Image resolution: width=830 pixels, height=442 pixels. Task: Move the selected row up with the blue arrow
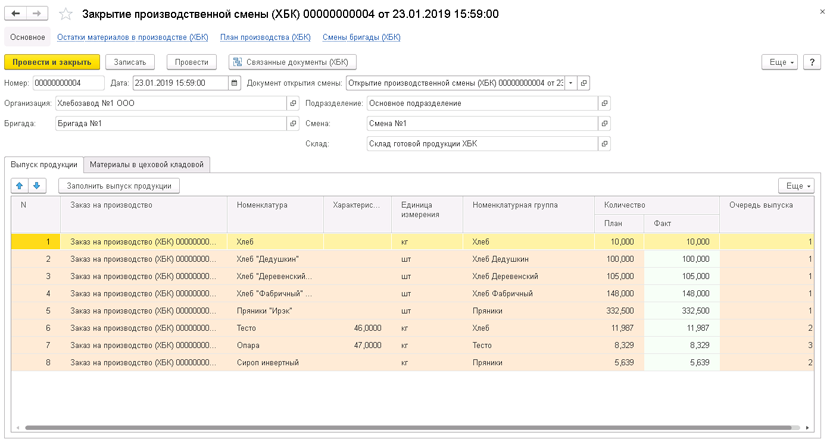click(x=20, y=186)
